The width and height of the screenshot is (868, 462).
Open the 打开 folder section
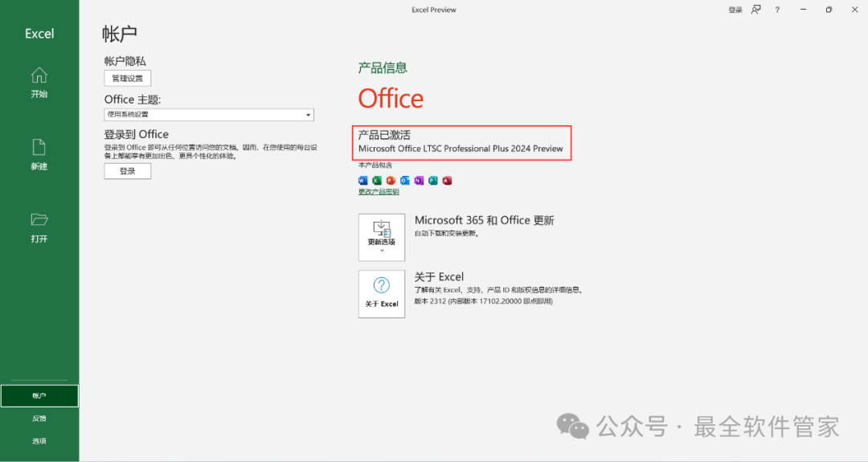(x=39, y=227)
